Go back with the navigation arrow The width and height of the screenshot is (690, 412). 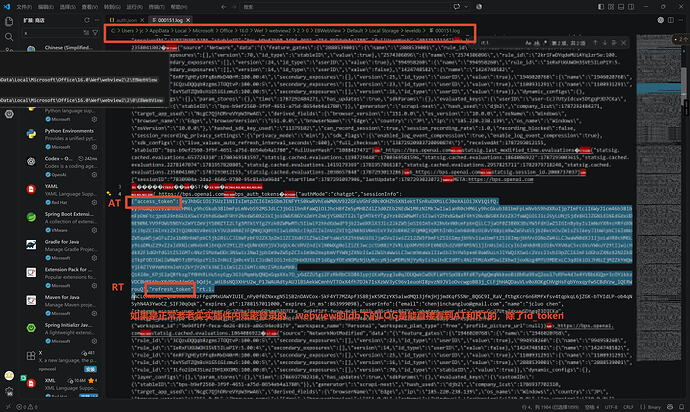click(x=224, y=7)
